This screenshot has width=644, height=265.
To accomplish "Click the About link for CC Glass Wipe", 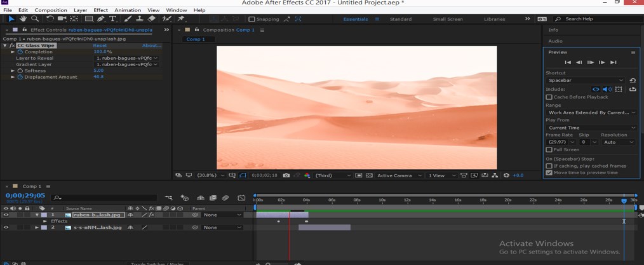I will pos(151,46).
